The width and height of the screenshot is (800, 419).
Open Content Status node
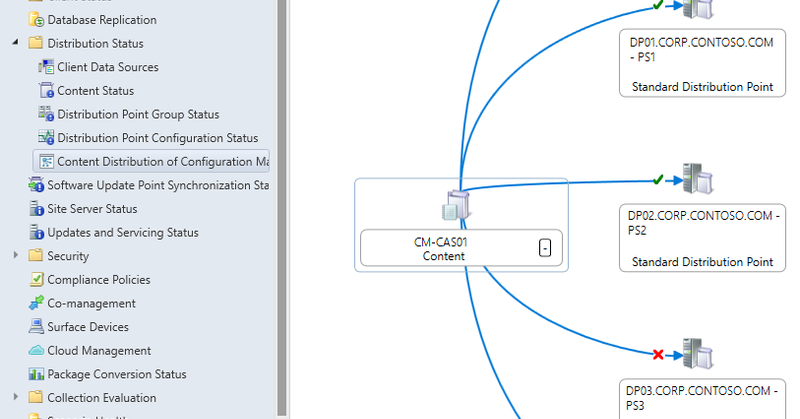tap(95, 90)
